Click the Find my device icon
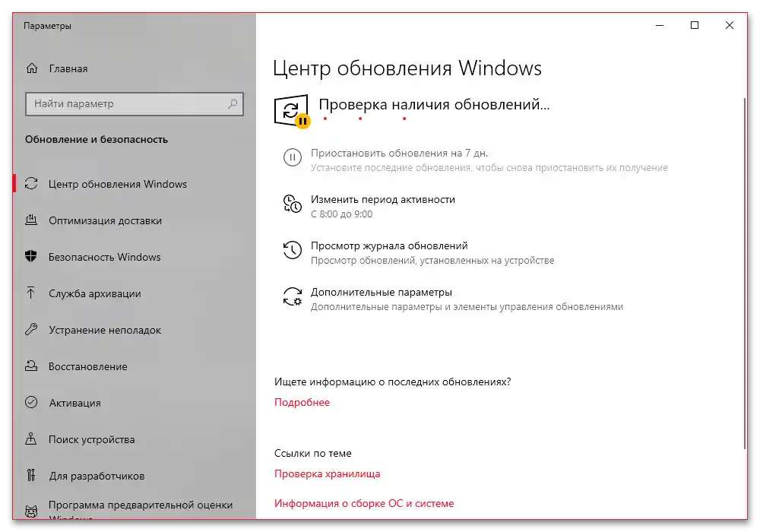The height and width of the screenshot is (532, 760). 31,439
